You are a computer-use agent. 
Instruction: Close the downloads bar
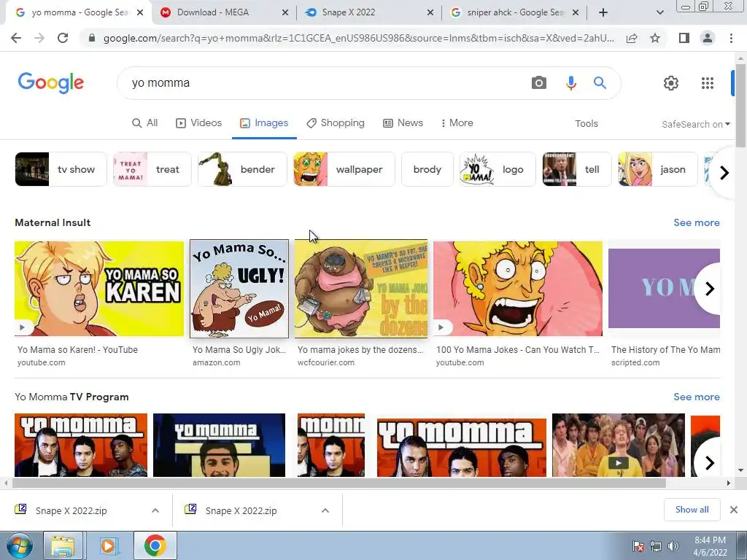(734, 510)
